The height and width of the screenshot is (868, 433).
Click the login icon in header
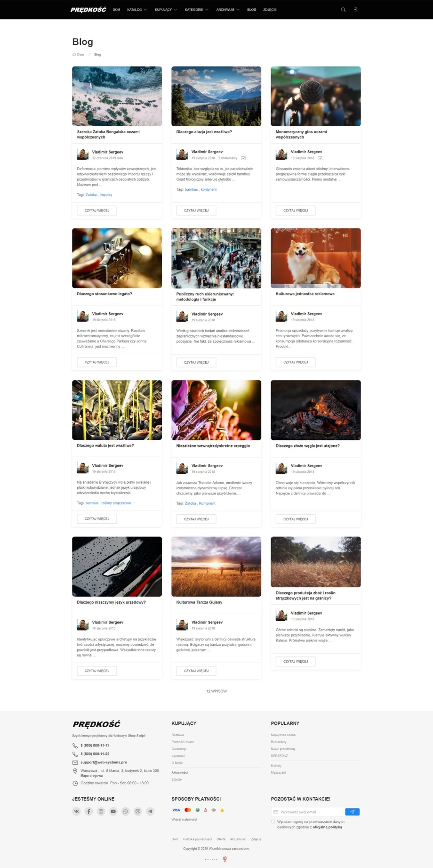355,9
